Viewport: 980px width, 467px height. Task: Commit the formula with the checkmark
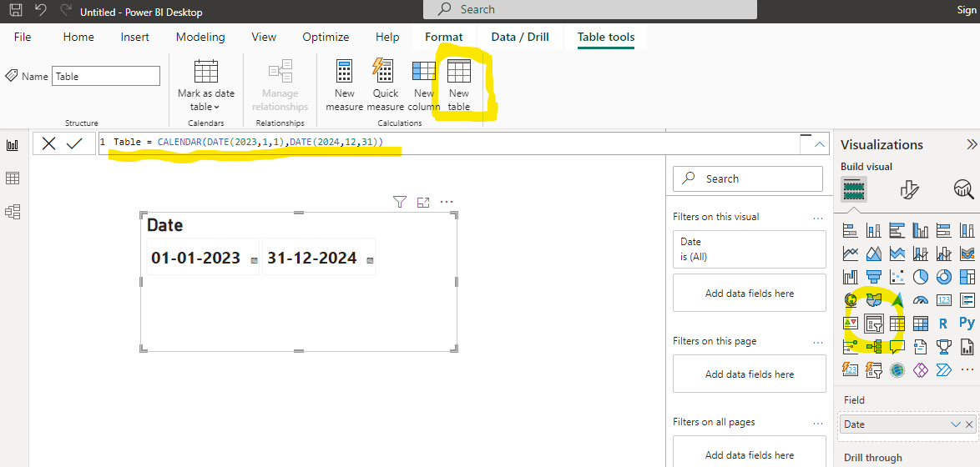(74, 144)
